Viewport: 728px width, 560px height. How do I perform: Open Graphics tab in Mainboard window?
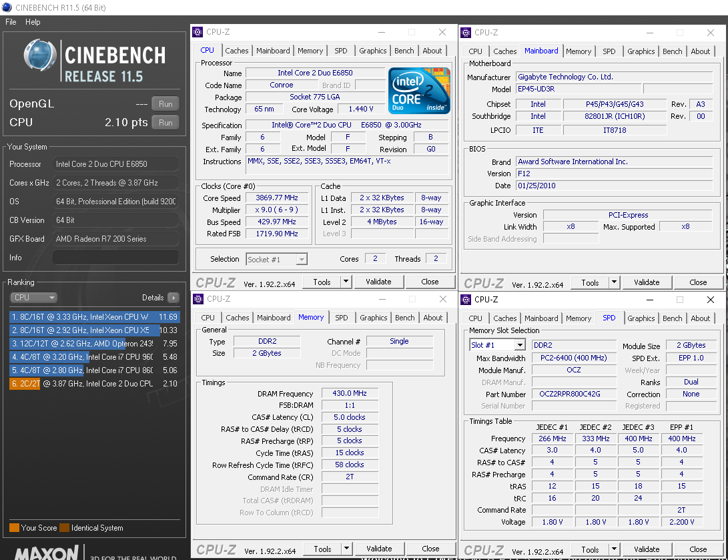(x=641, y=51)
